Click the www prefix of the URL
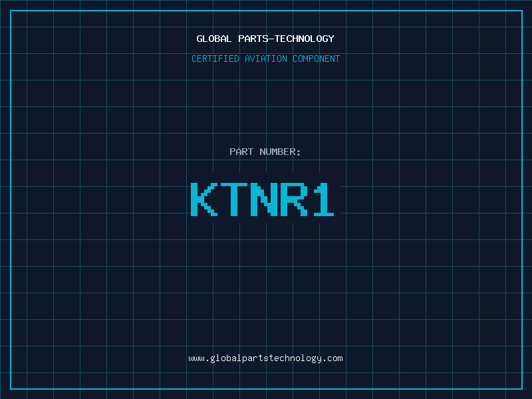The height and width of the screenshot is (399, 532). pos(196,358)
